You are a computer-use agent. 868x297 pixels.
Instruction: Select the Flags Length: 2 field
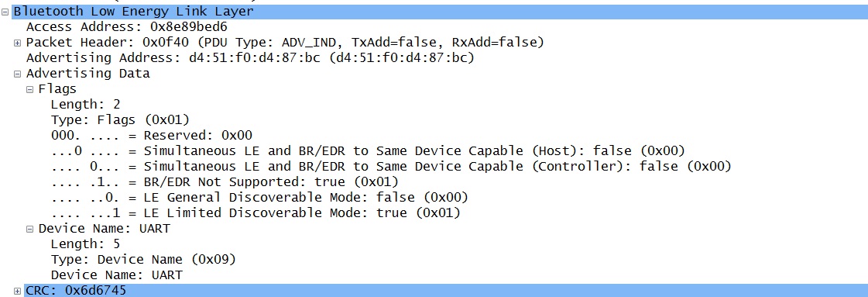tap(85, 104)
